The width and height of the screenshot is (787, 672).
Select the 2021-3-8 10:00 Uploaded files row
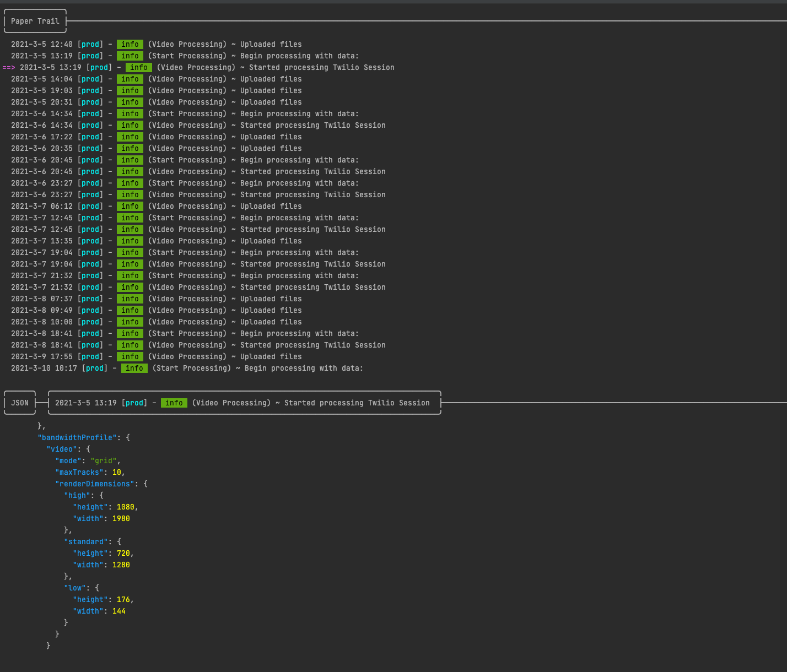coord(157,322)
